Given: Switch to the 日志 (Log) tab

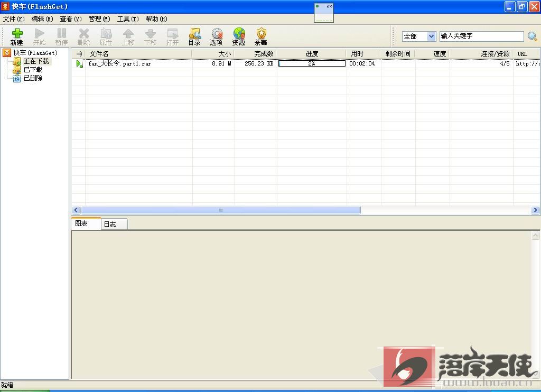Looking at the screenshot, I should click(115, 225).
